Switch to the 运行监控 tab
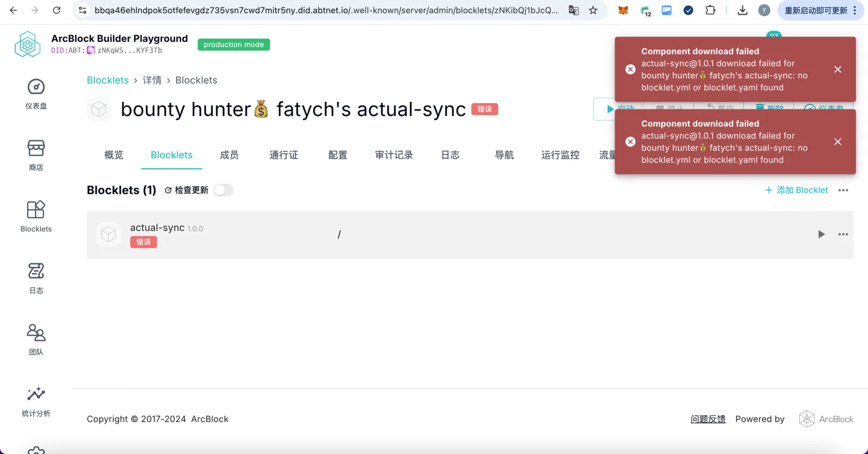Image resolution: width=868 pixels, height=454 pixels. click(560, 155)
